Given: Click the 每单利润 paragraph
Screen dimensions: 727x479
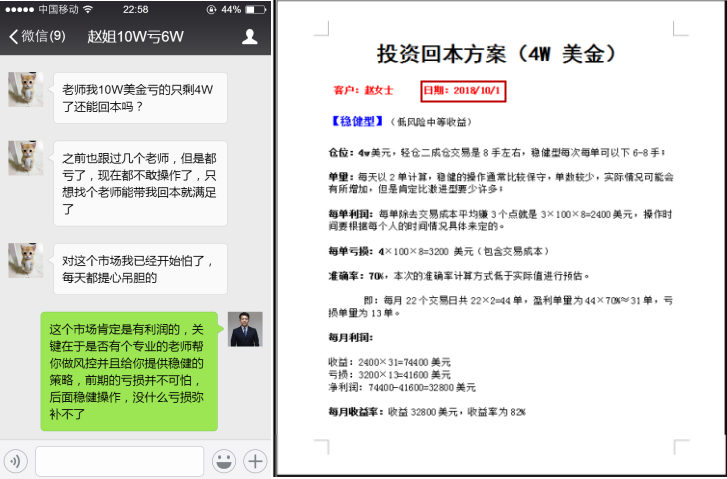Looking at the screenshot, I should [500, 220].
